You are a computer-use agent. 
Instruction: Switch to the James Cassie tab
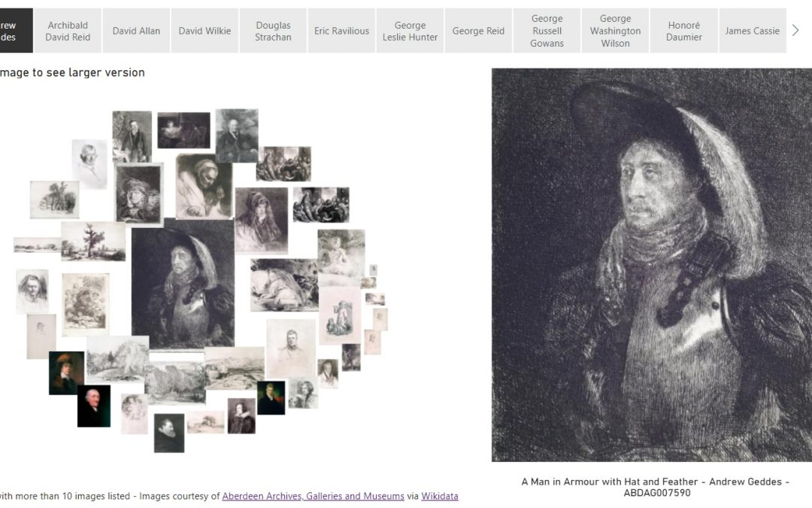point(752,31)
